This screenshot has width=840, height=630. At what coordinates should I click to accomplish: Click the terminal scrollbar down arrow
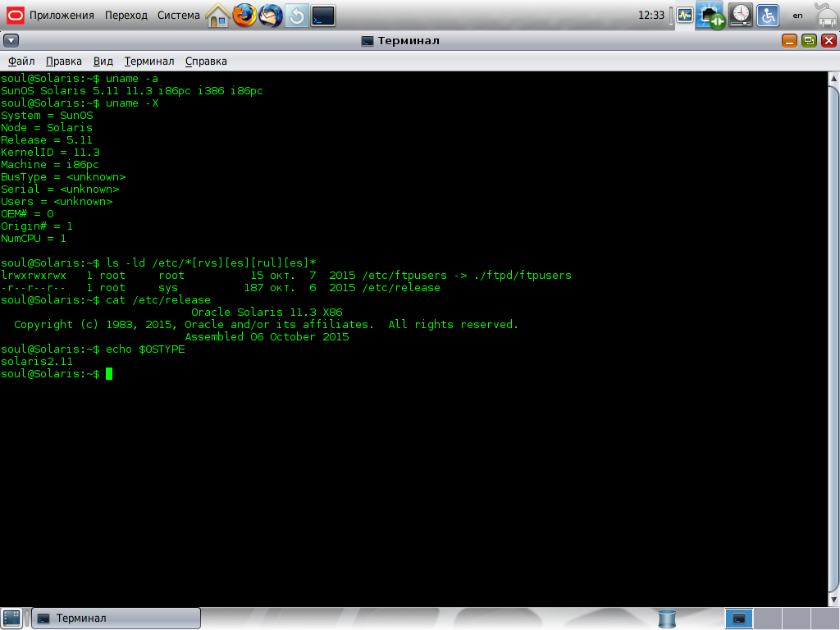833,600
